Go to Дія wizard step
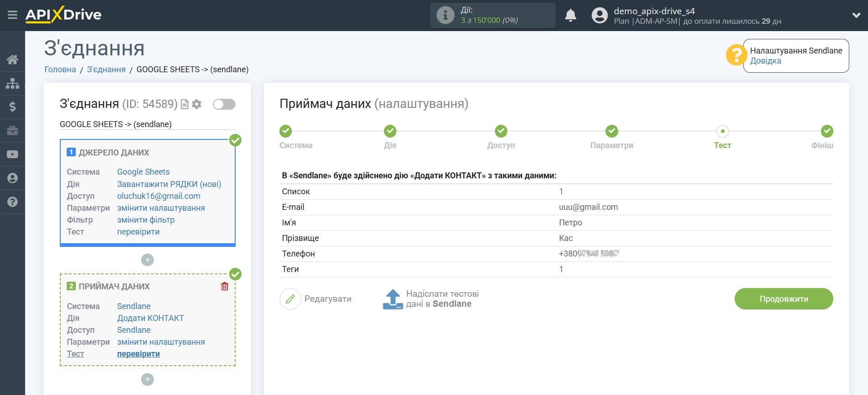 click(390, 132)
